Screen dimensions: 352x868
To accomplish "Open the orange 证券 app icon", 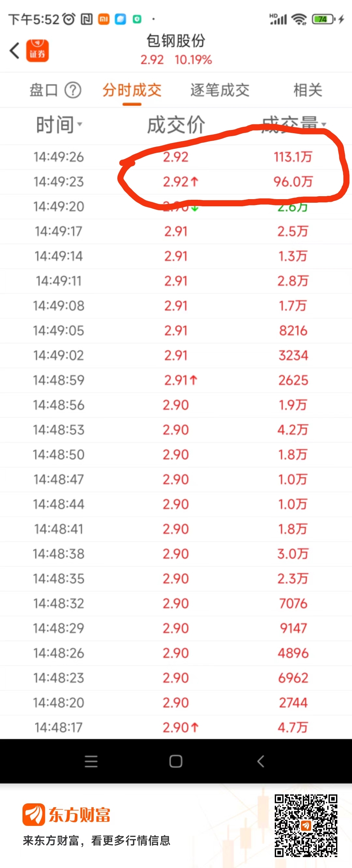I will [37, 51].
